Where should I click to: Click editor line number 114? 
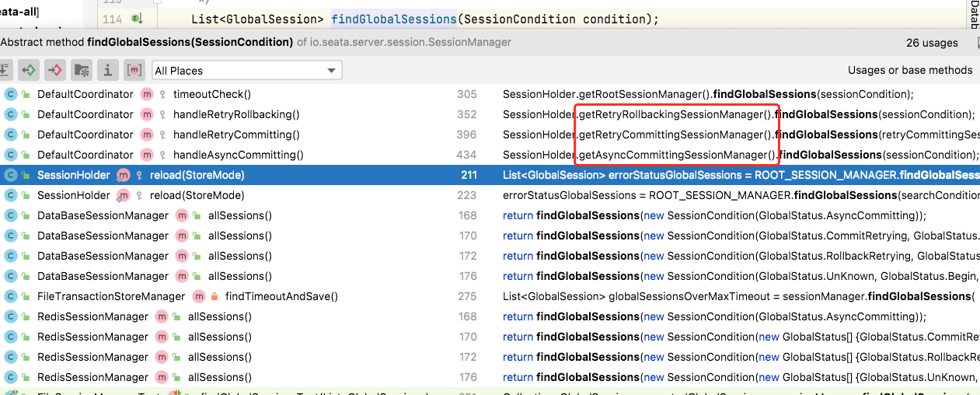(x=112, y=19)
